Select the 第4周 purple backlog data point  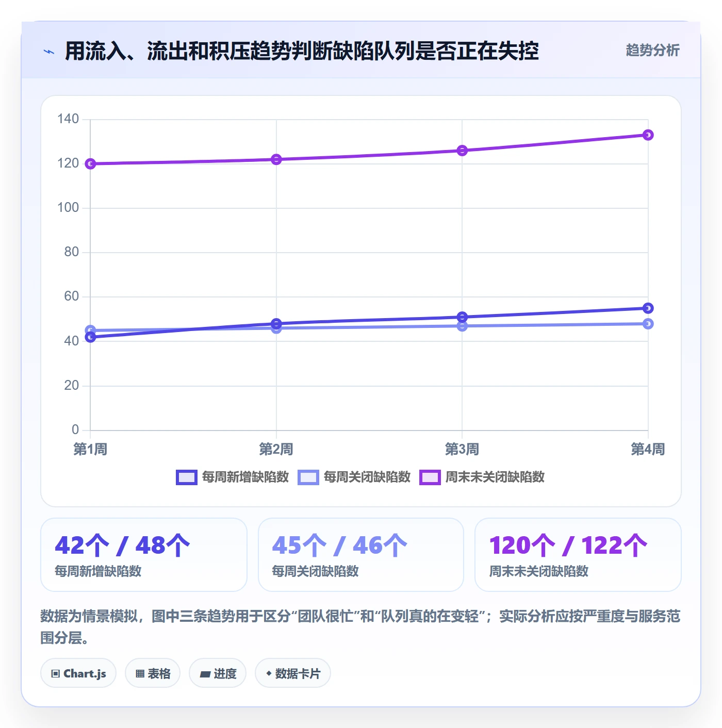click(648, 135)
